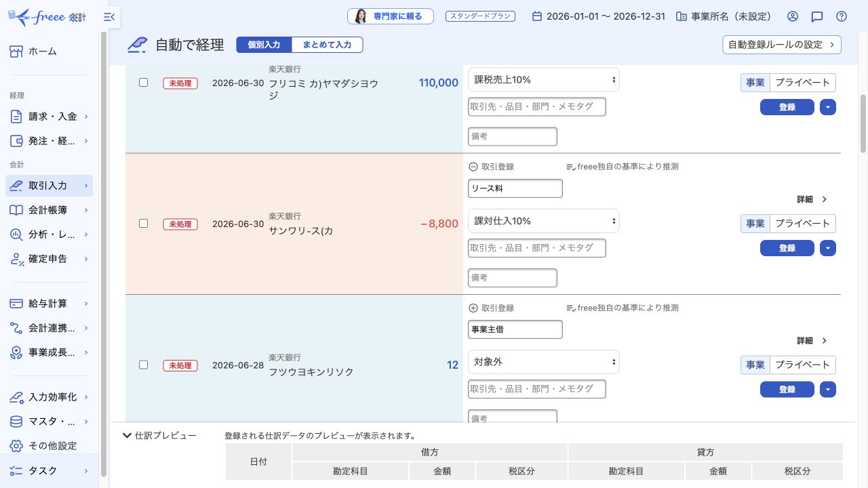Open the 給与計算 sidebar menu
Viewport: 868px width, 488px height.
pos(49,304)
